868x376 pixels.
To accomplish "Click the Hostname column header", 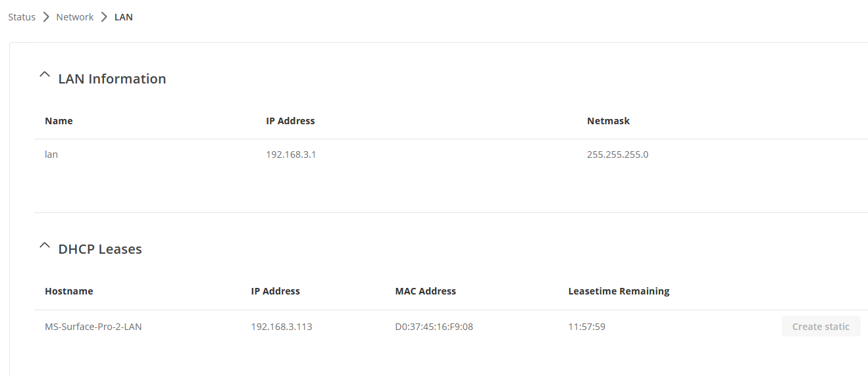I will pos(69,291).
